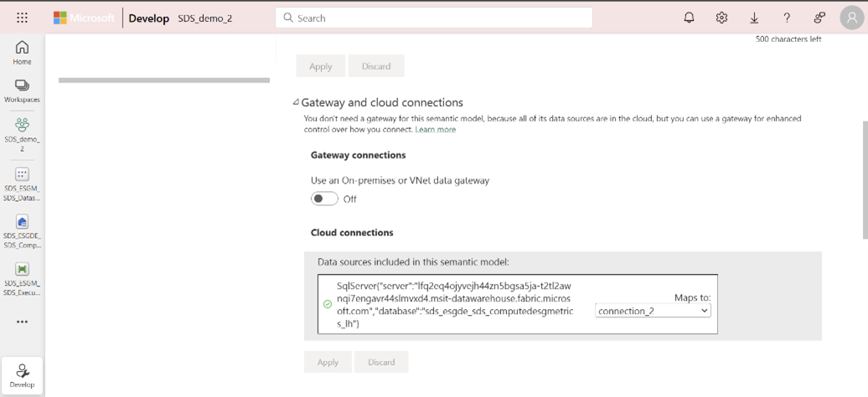
Task: Open SDS_ESGM_SDS_Execu... sidebar item
Action: (x=22, y=279)
